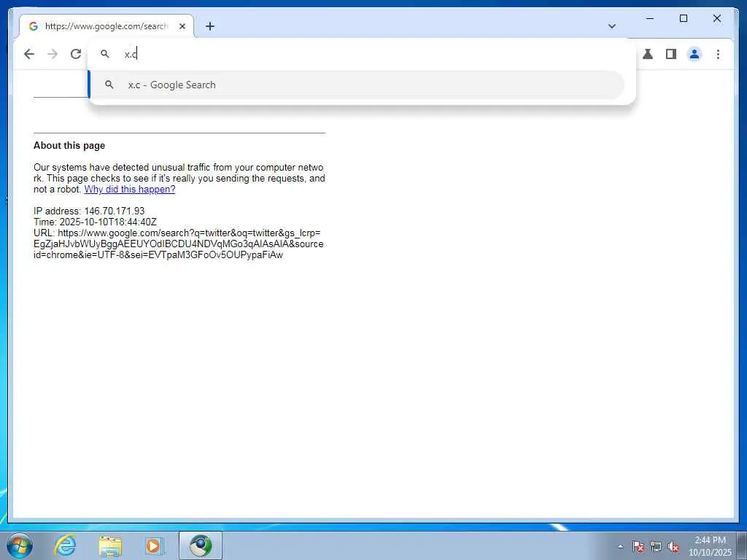Switch to the google.com/search tab

coord(107,26)
